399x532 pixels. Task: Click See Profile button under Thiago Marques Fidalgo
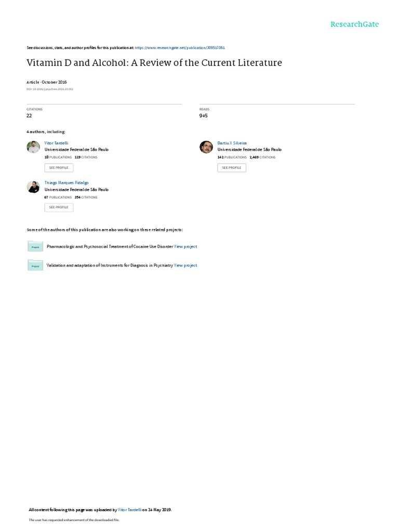pyautogui.click(x=59, y=207)
